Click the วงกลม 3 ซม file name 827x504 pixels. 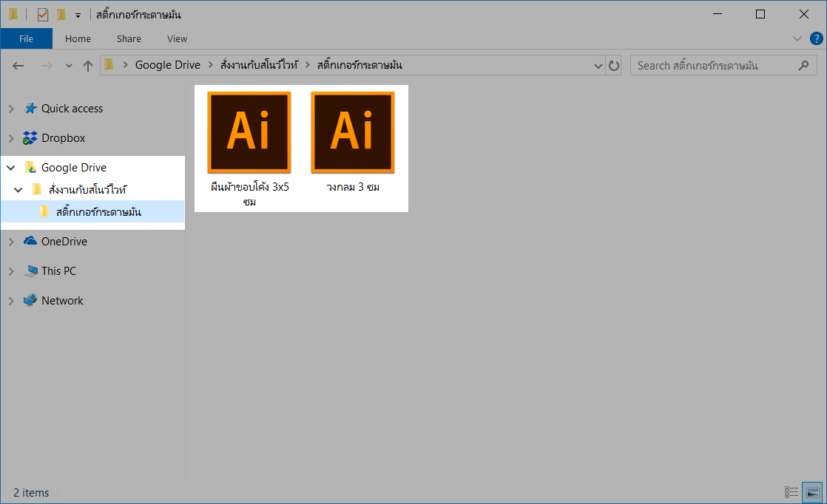pyautogui.click(x=353, y=187)
